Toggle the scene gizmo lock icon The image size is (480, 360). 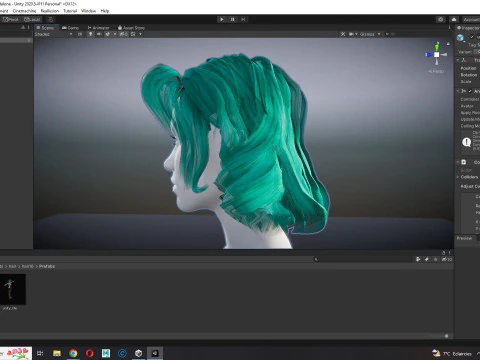[x=448, y=44]
